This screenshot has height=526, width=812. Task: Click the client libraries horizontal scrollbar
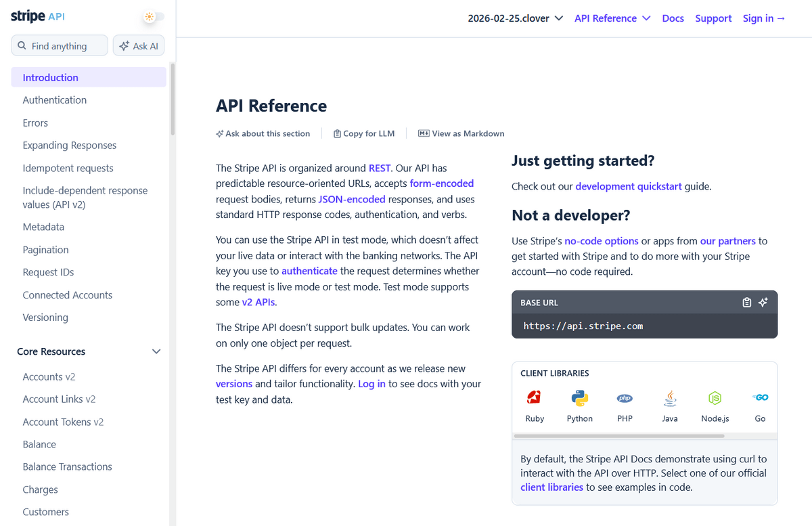(x=621, y=435)
